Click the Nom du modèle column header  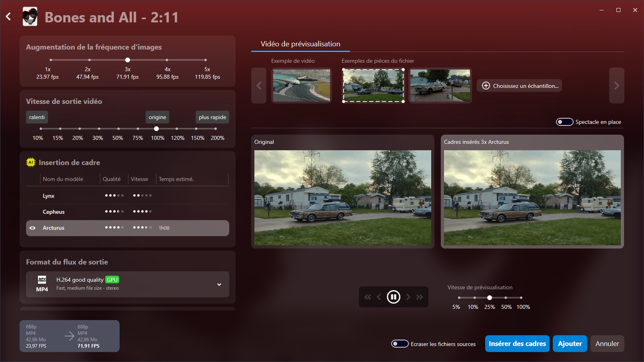(63, 179)
